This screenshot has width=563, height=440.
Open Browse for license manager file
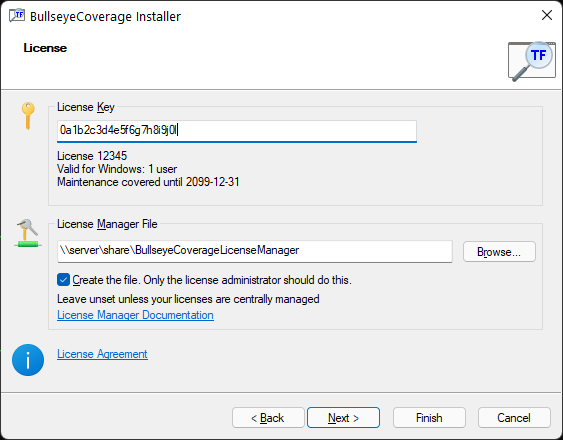(x=499, y=251)
